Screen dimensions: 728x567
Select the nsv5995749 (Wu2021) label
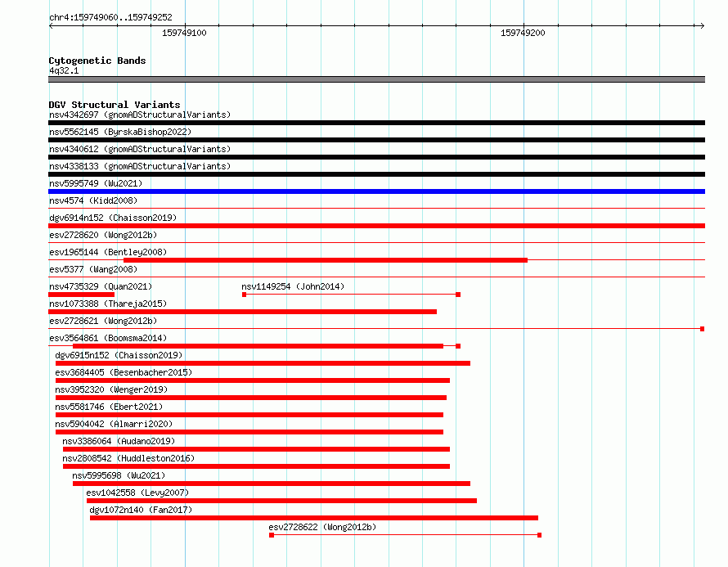(96, 183)
